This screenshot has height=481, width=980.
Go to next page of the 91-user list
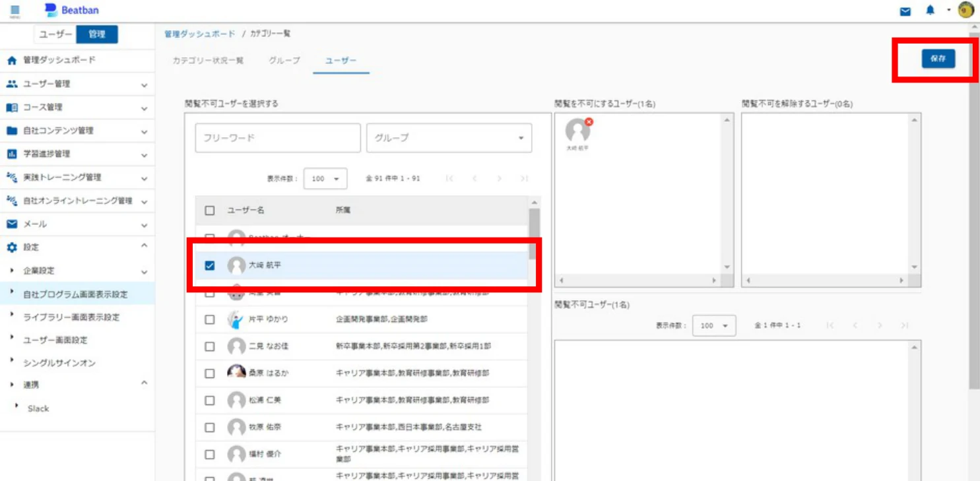point(500,179)
